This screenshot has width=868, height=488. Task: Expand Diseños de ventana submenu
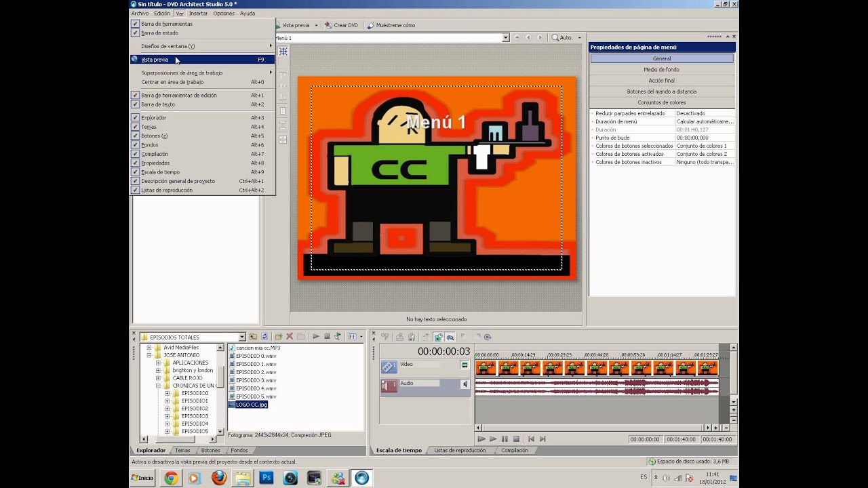(203, 46)
